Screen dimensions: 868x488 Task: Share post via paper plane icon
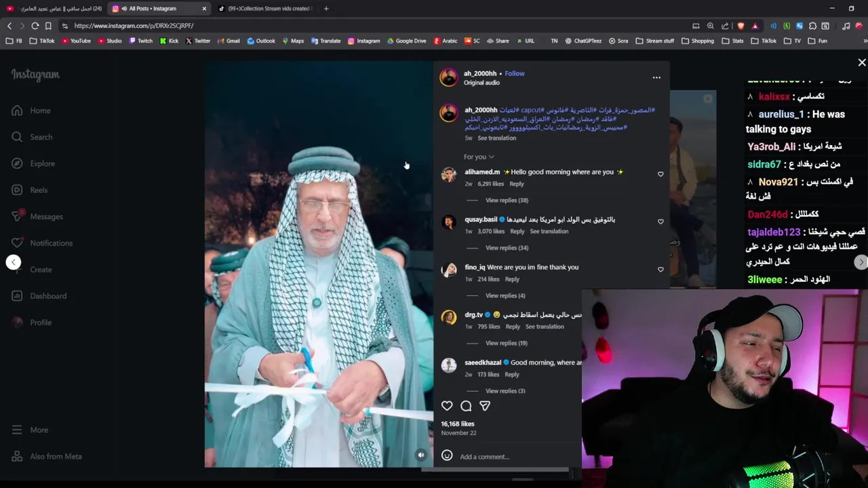(485, 406)
